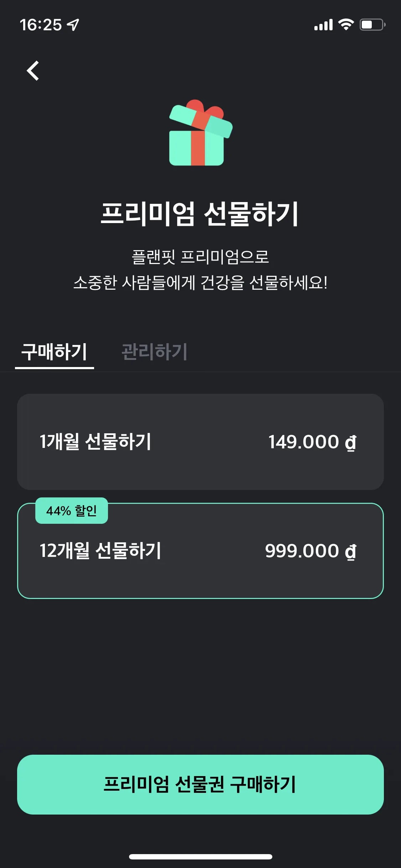This screenshot has width=401, height=868.
Task: Tap the home indicator bar
Action: coord(201,857)
